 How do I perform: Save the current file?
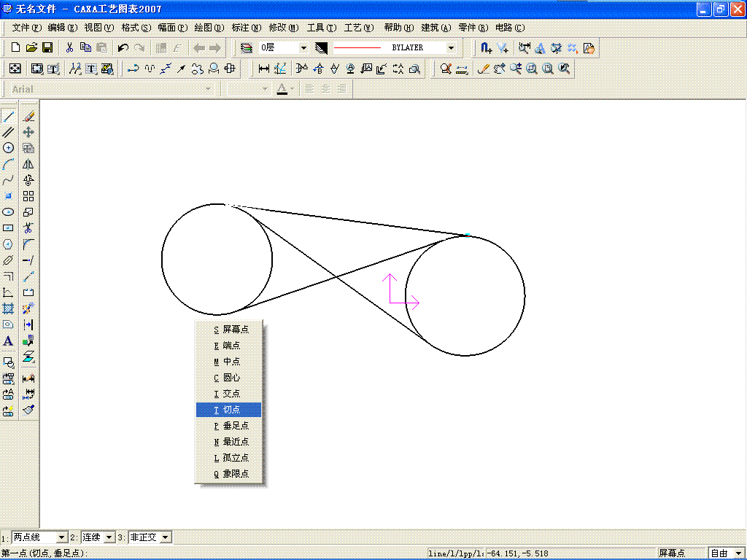pos(47,47)
